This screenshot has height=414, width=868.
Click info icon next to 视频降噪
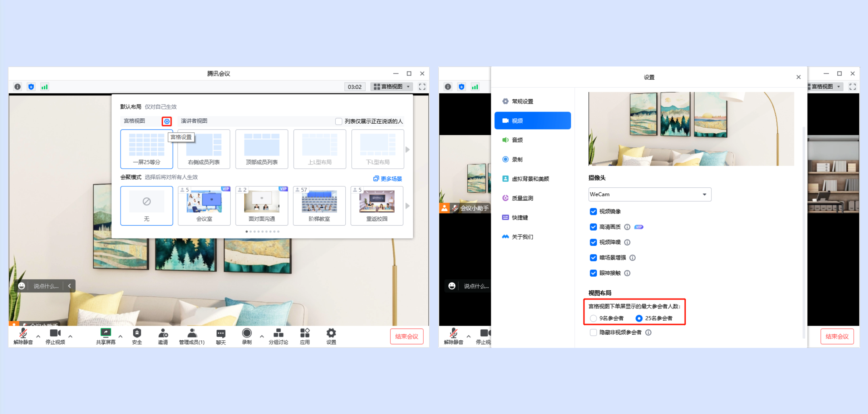click(x=627, y=242)
